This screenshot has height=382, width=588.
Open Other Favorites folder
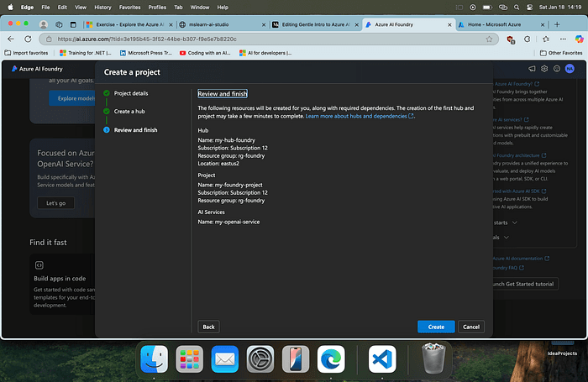(x=561, y=53)
